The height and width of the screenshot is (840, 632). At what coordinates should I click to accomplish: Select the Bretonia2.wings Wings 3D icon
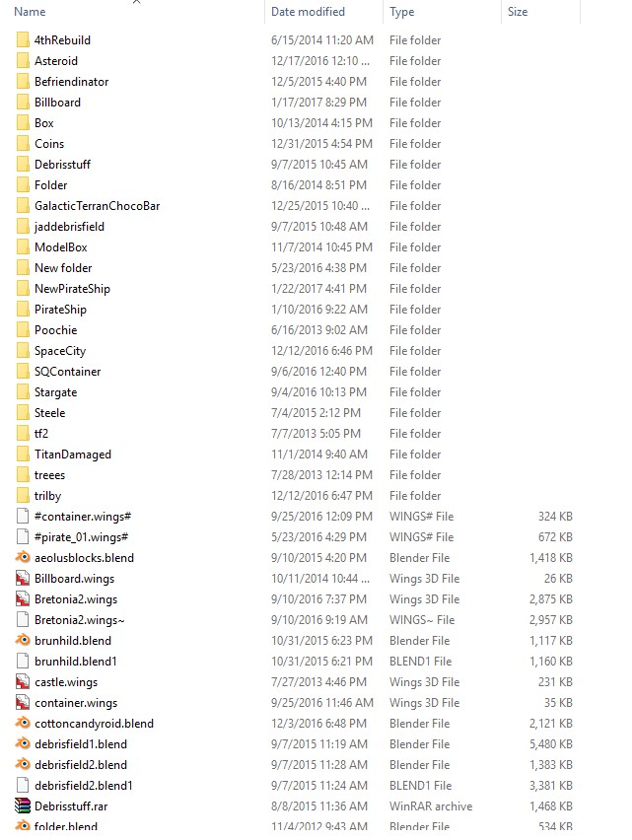(x=23, y=599)
